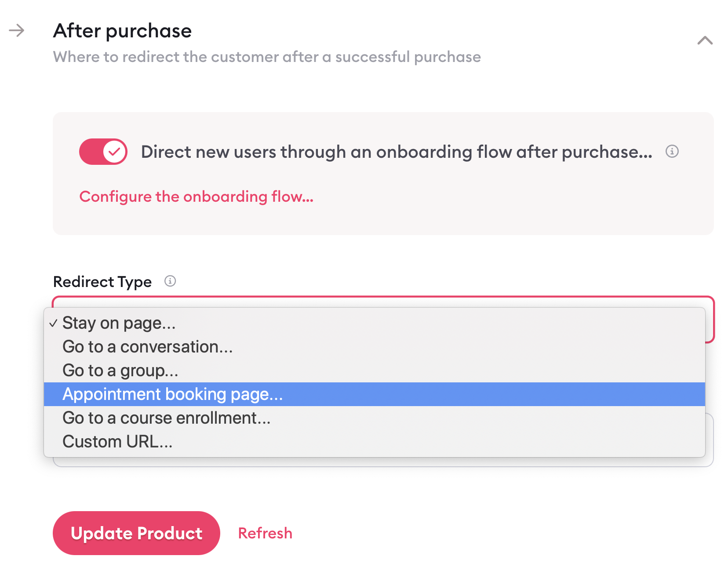
Task: Click the right arrow icon beside After purchase
Action: [x=17, y=31]
